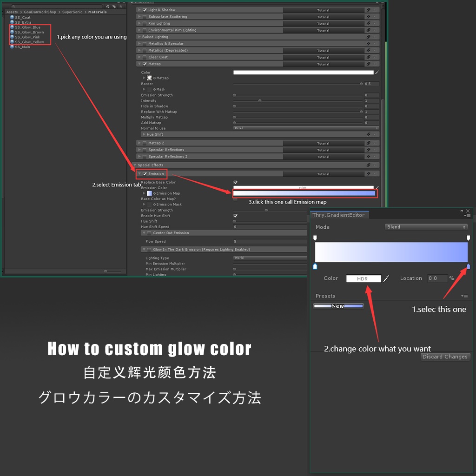Use the eyedropper beside the Gradient Editor HDR color
This screenshot has width=476, height=476.
(x=386, y=278)
